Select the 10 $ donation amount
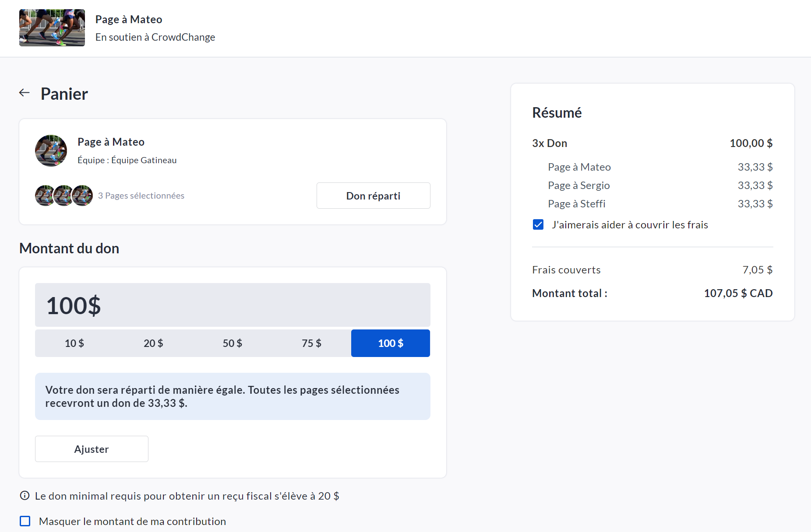This screenshot has width=811, height=532. point(74,343)
